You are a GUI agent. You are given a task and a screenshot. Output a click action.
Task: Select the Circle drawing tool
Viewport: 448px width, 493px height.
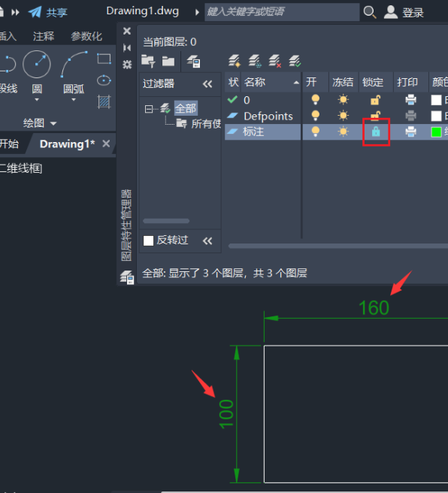click(x=37, y=64)
